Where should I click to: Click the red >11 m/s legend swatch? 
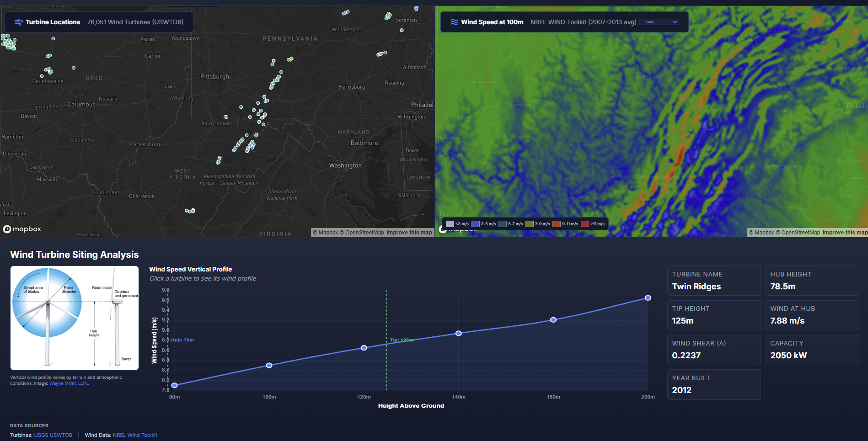584,224
